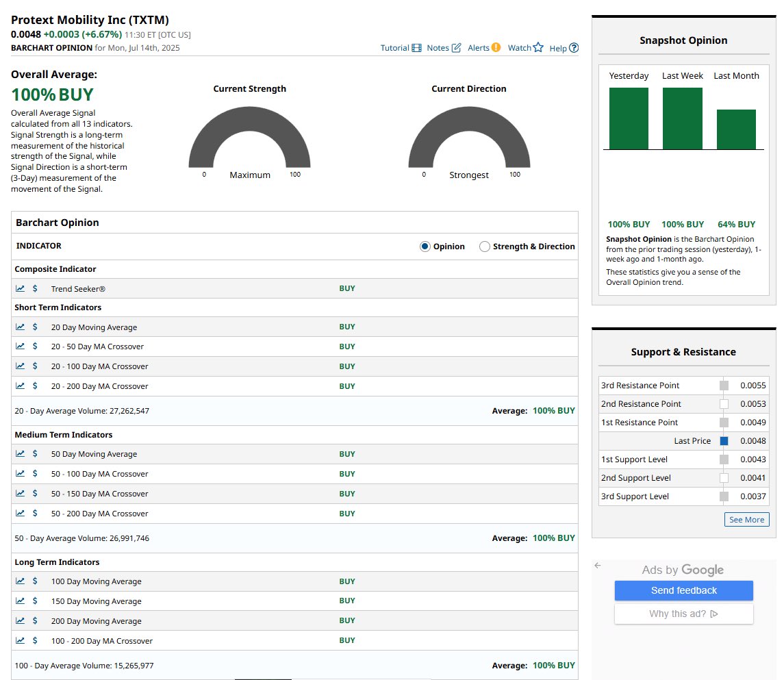This screenshot has width=784, height=680.
Task: Open chart icon for 200 Day Moving Average
Action: coord(20,620)
